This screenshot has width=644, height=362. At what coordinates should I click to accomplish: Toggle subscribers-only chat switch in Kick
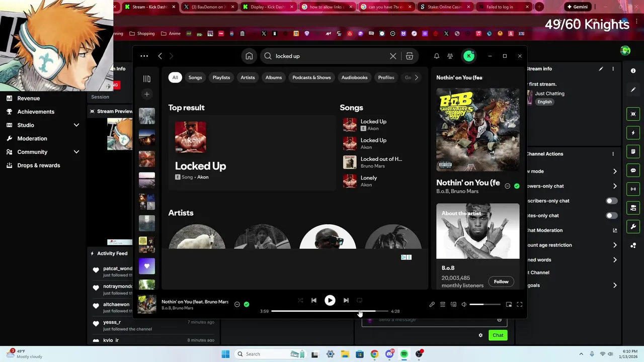tap(611, 201)
